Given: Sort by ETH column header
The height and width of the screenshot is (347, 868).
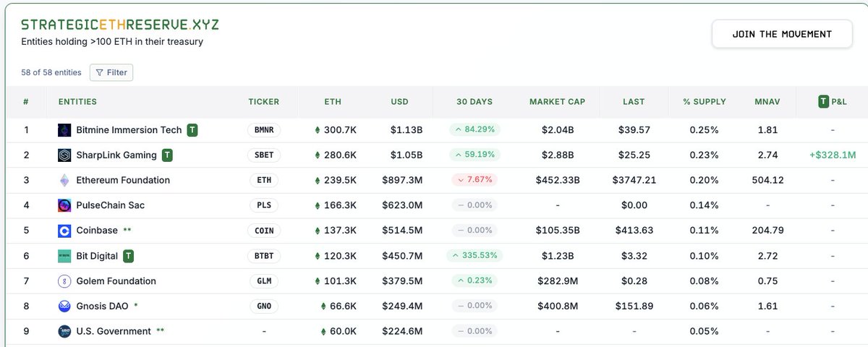Looking at the screenshot, I should coord(333,102).
